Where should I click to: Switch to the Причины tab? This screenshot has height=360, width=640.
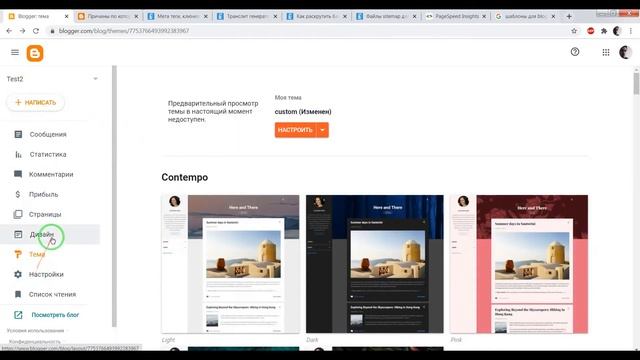pyautogui.click(x=107, y=16)
